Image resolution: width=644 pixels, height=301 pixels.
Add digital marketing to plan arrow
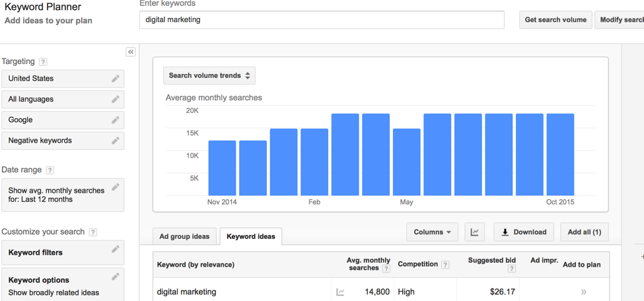point(584,292)
